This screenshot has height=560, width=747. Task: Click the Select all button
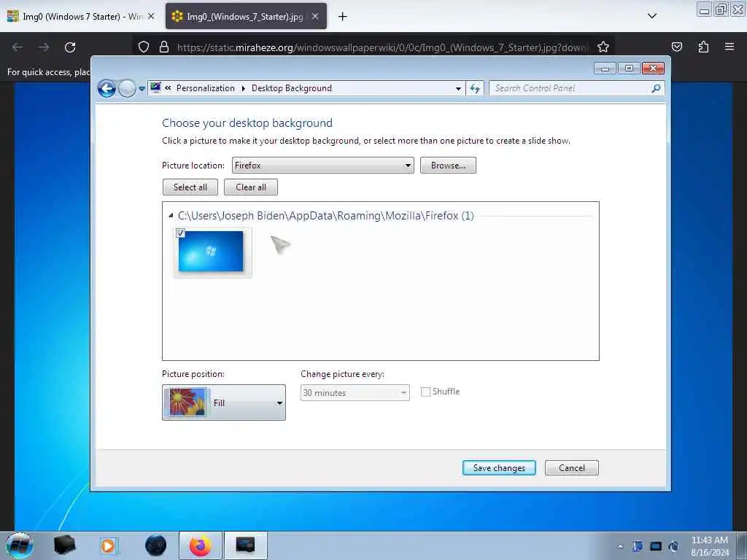(190, 187)
